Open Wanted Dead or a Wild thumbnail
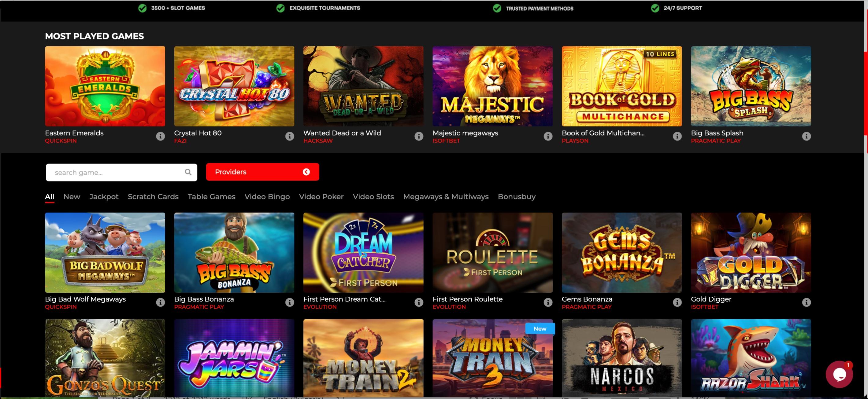The image size is (868, 399). [x=363, y=86]
